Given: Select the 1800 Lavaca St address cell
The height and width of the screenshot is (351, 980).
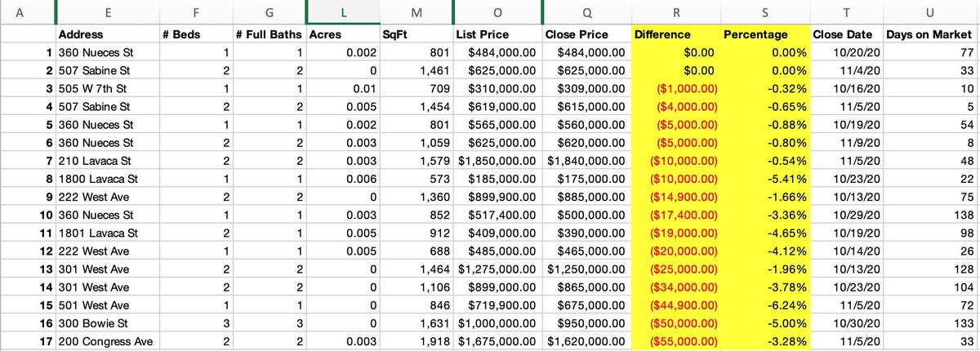Looking at the screenshot, I should click(108, 178).
